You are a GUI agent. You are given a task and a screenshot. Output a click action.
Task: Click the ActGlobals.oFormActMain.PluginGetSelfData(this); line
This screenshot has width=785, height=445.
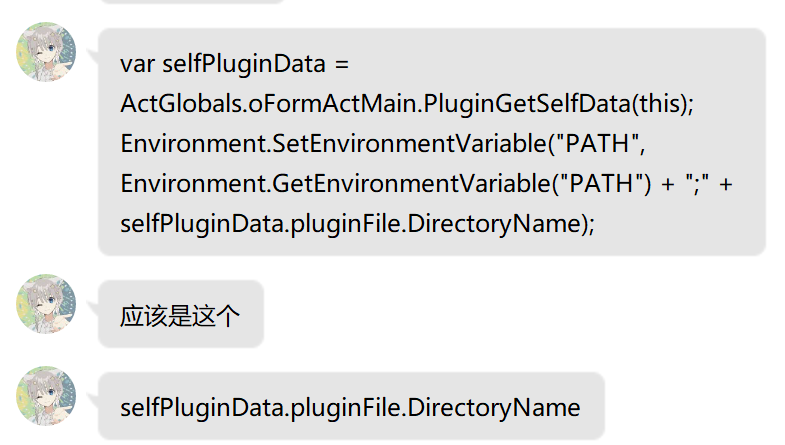click(x=406, y=104)
